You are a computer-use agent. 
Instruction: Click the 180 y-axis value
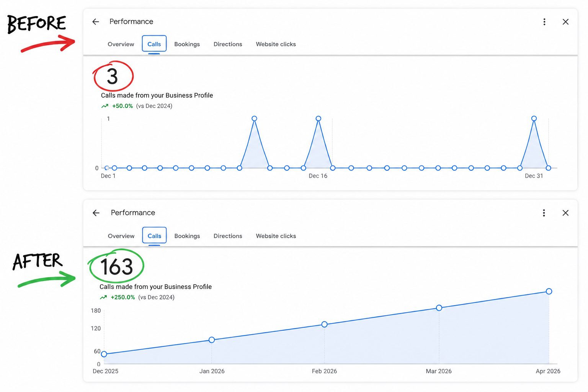[96, 311]
